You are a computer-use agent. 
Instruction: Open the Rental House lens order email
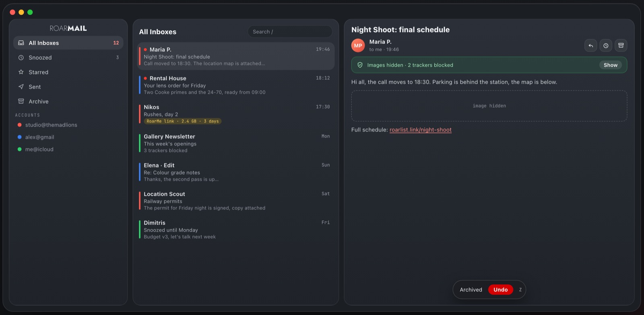(x=236, y=85)
